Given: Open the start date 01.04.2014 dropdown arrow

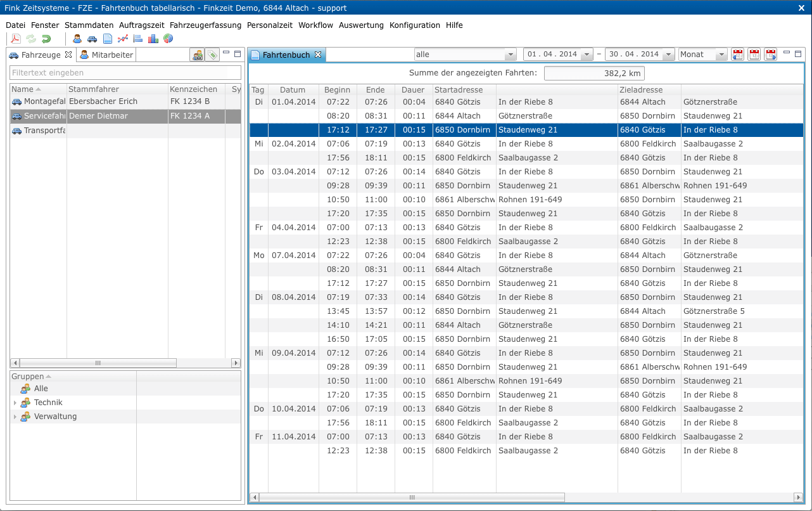Looking at the screenshot, I should click(587, 55).
